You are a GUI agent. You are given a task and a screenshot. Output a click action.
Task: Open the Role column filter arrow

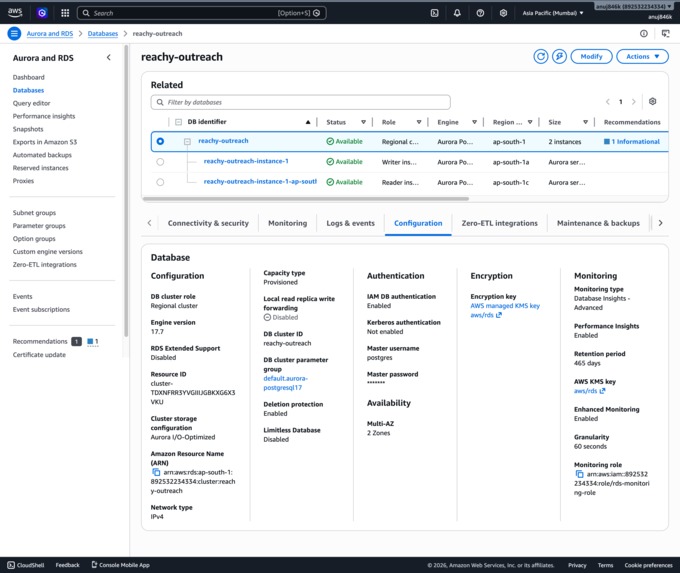pos(419,122)
